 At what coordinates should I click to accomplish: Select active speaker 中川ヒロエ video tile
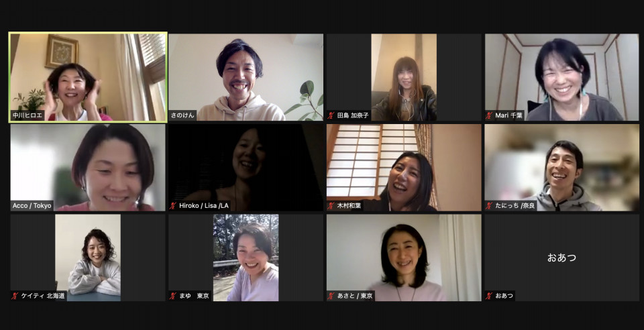point(88,77)
